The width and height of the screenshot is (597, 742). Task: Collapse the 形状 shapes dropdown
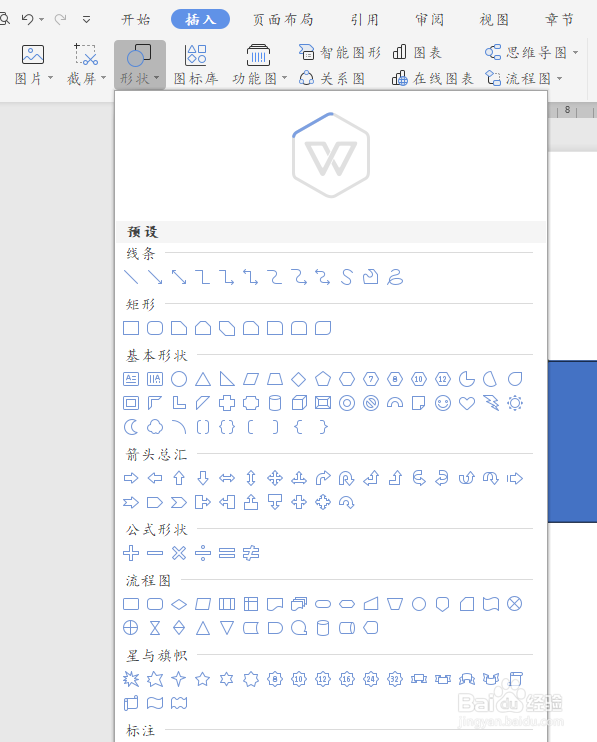pos(140,64)
